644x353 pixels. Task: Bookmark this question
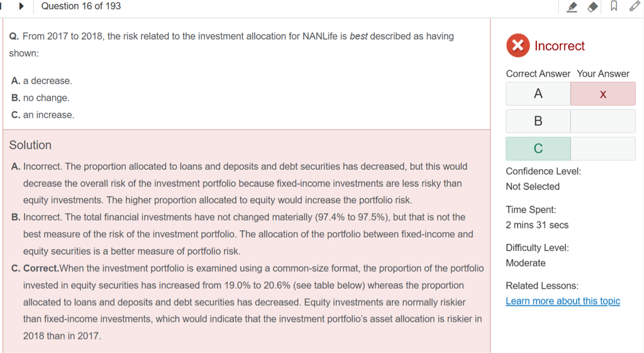pos(614,7)
